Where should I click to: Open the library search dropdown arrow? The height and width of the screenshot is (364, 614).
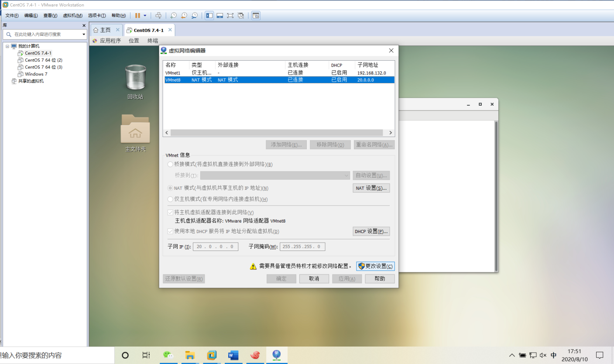84,34
